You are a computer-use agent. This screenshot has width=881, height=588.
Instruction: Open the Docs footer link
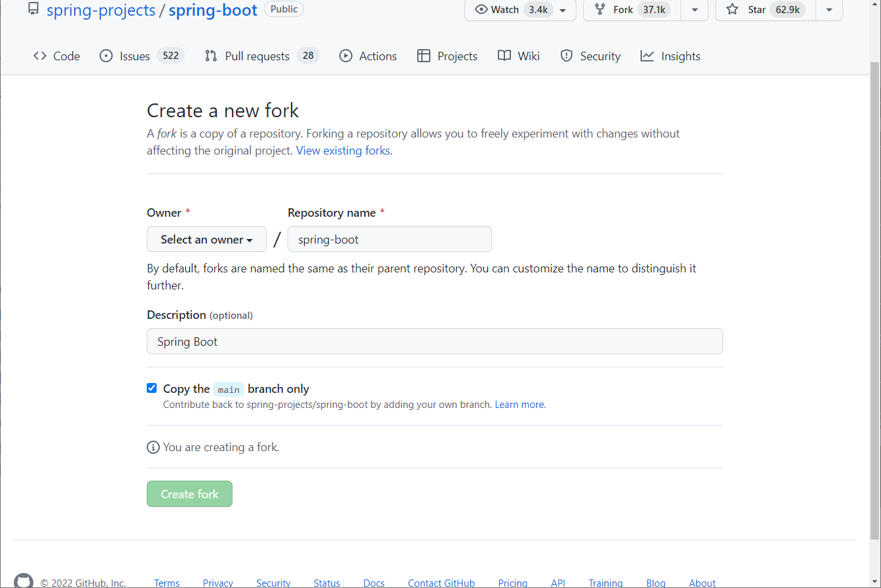[374, 583]
